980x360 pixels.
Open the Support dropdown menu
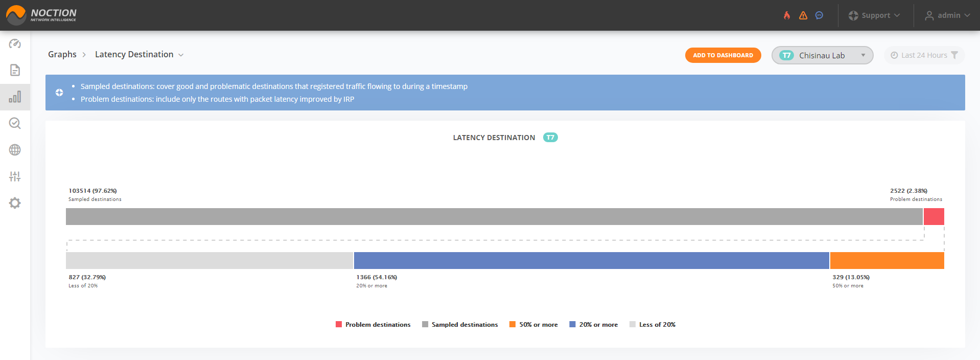click(x=874, y=15)
